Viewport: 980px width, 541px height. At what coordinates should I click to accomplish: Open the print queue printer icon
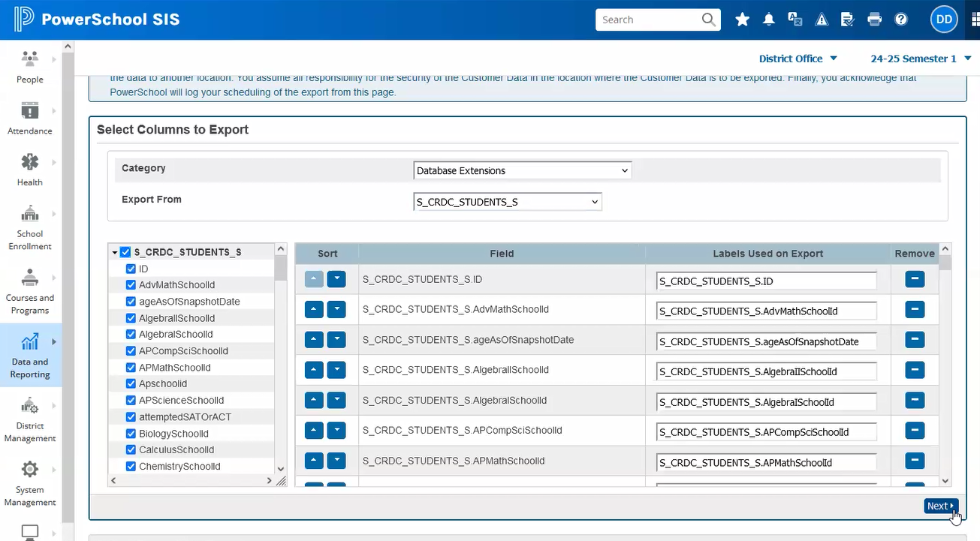click(x=874, y=20)
